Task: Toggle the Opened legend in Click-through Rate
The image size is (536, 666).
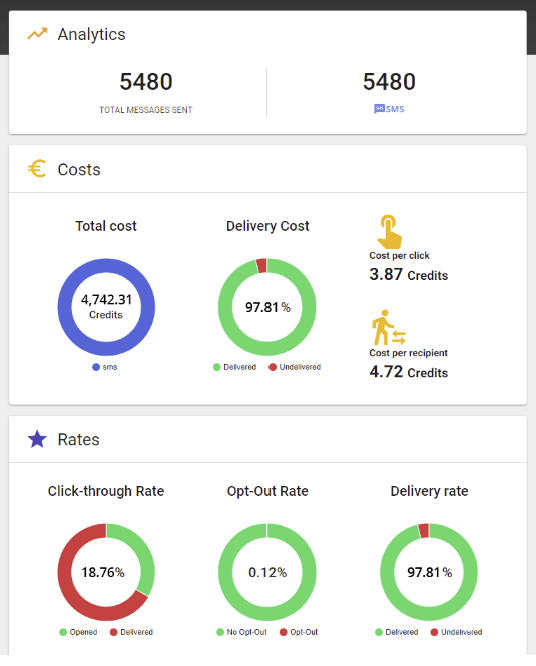Action: click(78, 632)
